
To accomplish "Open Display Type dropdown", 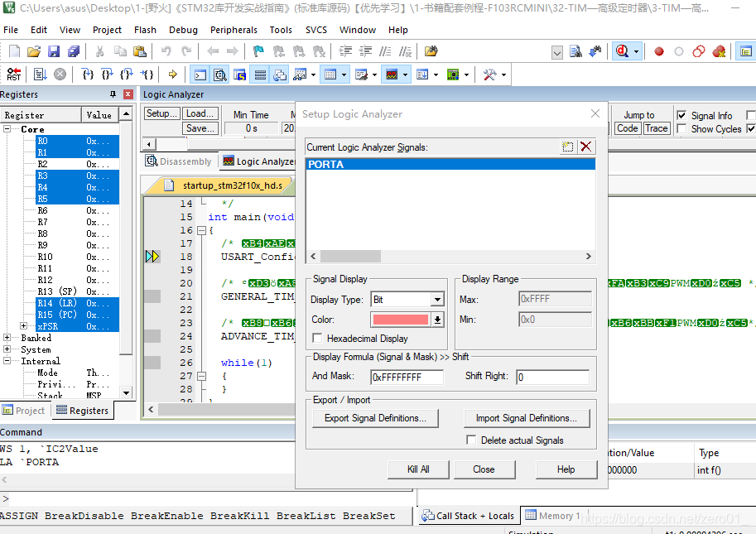I will pyautogui.click(x=437, y=300).
